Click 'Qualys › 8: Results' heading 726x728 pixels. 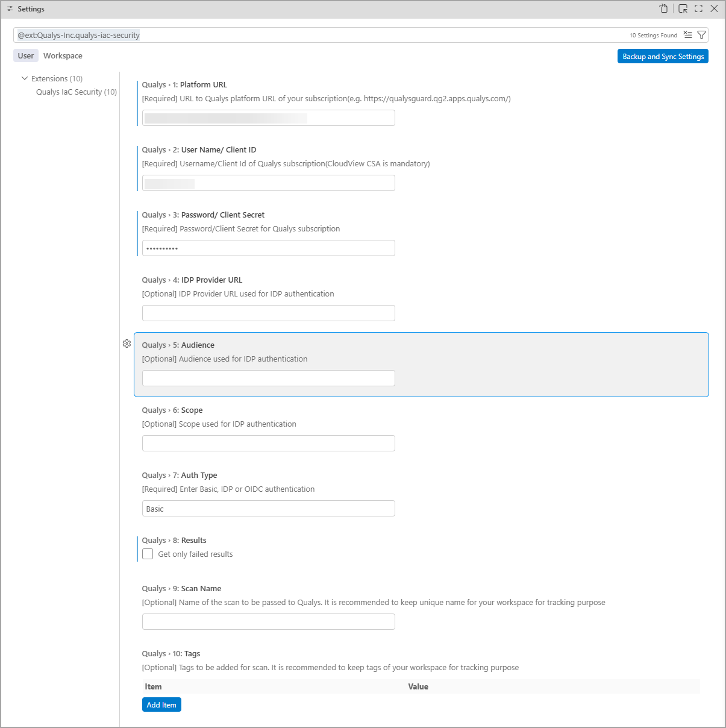click(x=174, y=541)
